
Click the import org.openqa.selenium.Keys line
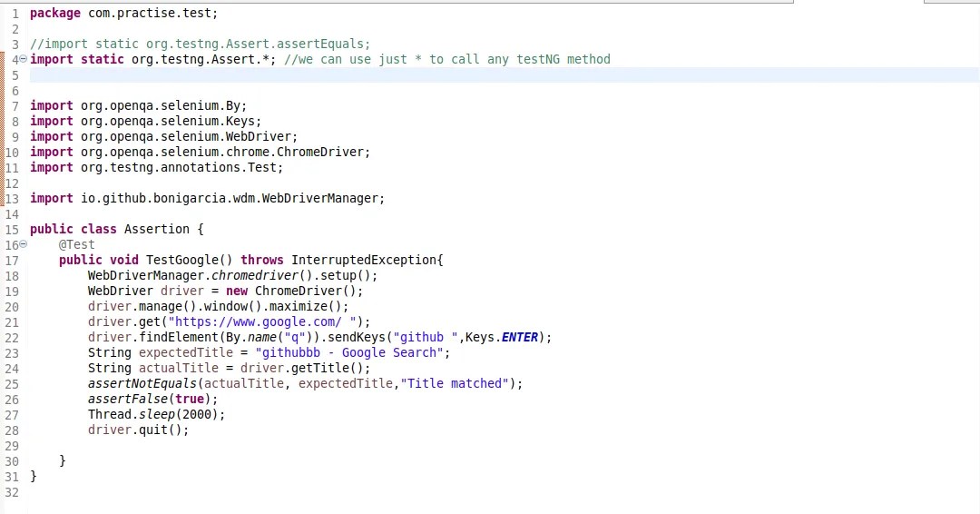click(x=145, y=122)
